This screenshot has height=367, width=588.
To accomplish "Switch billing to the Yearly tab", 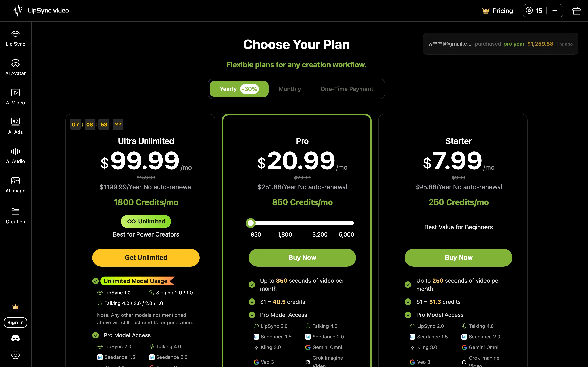I will coord(239,89).
